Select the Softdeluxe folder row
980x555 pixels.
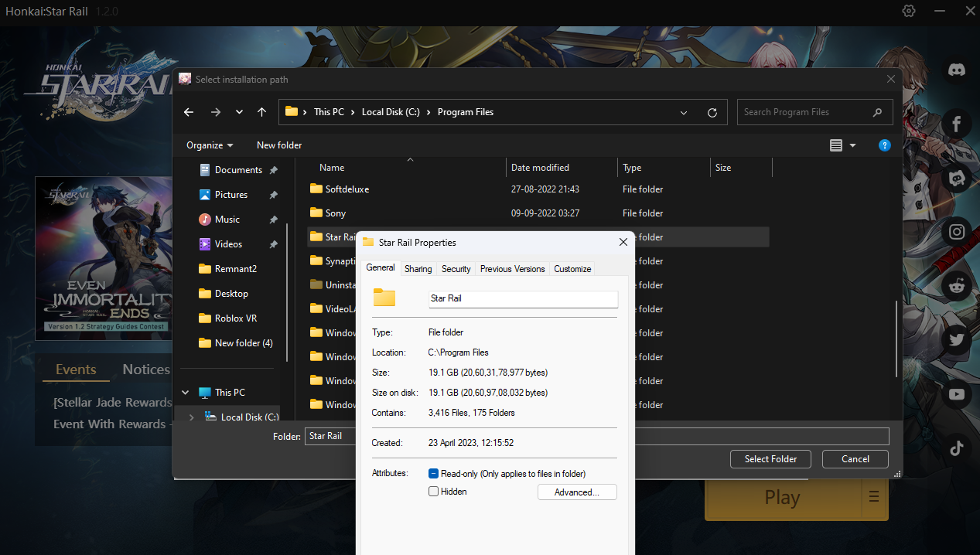tap(538, 189)
